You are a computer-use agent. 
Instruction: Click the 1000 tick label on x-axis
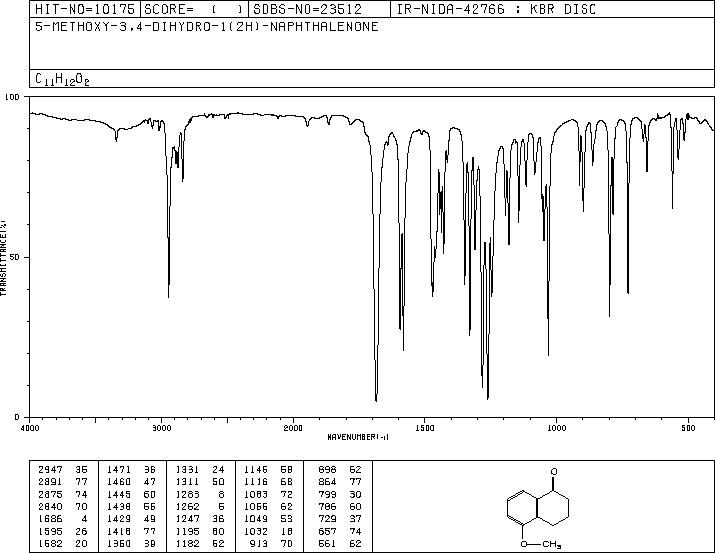(556, 428)
